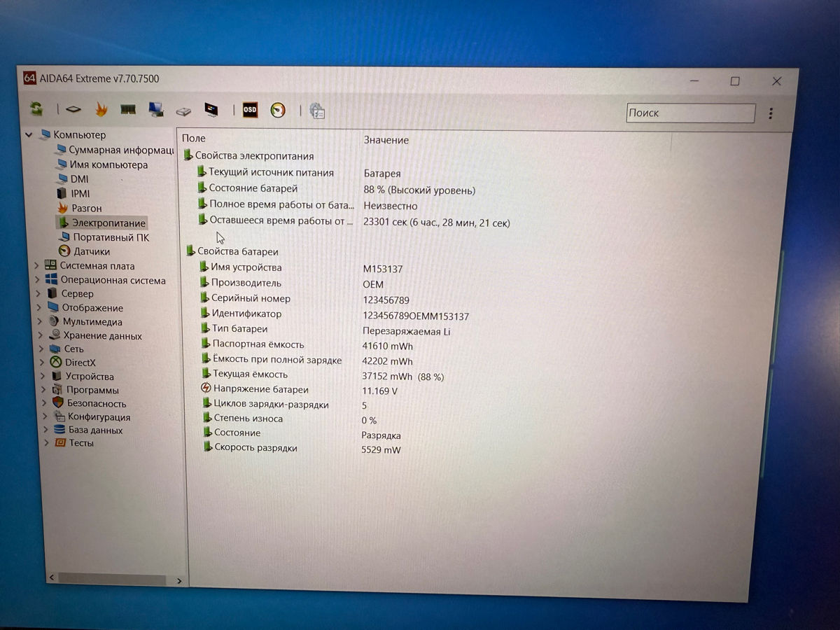The image size is (840, 630).
Task: Select Датчики in the sidebar tree
Action: [x=92, y=251]
